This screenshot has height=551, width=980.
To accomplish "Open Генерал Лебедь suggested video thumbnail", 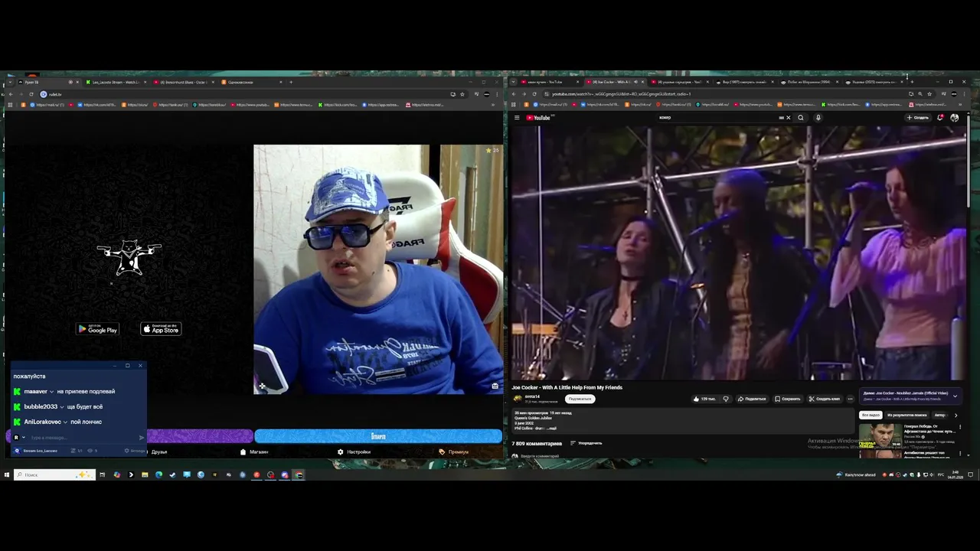I will point(880,435).
